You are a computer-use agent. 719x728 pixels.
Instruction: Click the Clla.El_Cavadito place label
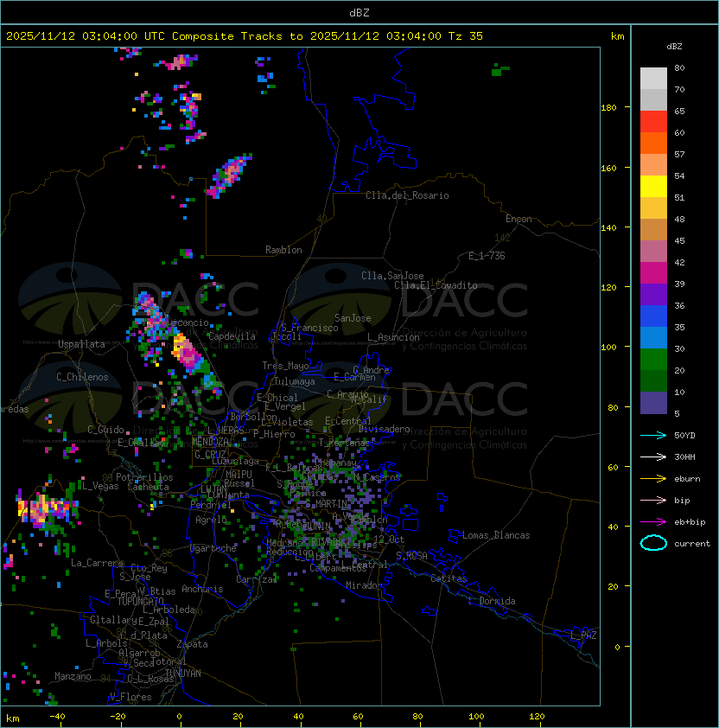pos(436,285)
